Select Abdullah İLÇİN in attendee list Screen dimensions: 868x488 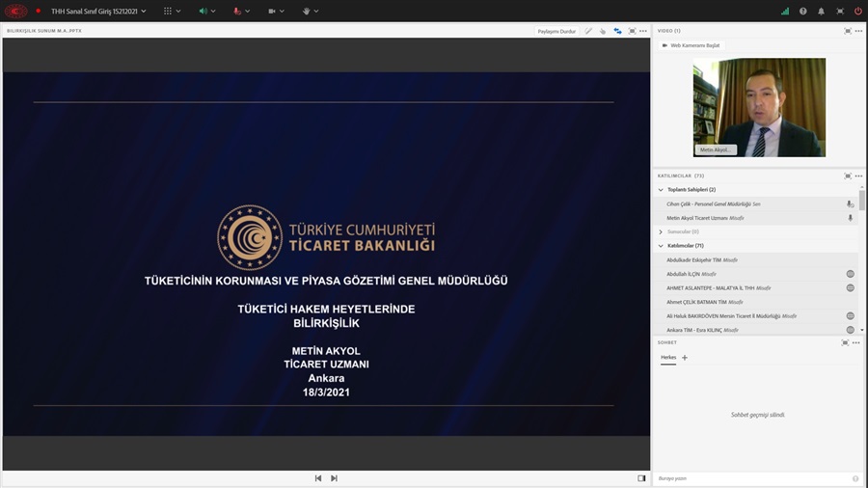pyautogui.click(x=756, y=274)
